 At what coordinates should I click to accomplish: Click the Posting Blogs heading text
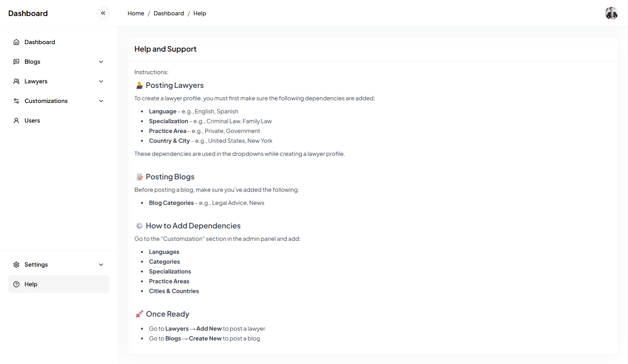click(x=170, y=177)
